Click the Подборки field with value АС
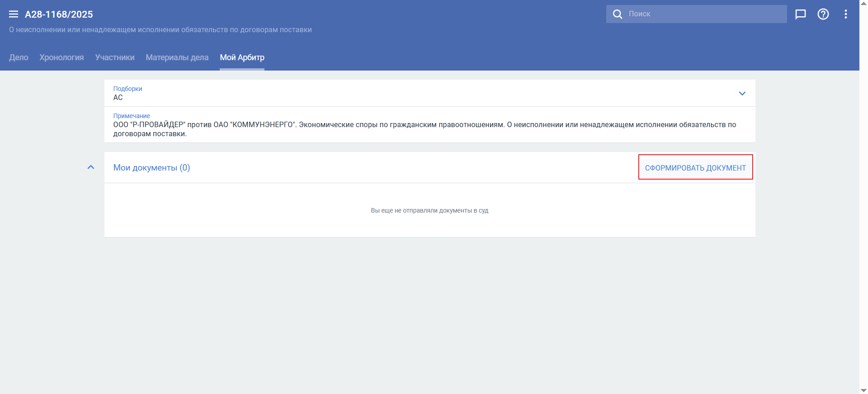Screen dimensions: 868x394 click(x=407, y=94)
